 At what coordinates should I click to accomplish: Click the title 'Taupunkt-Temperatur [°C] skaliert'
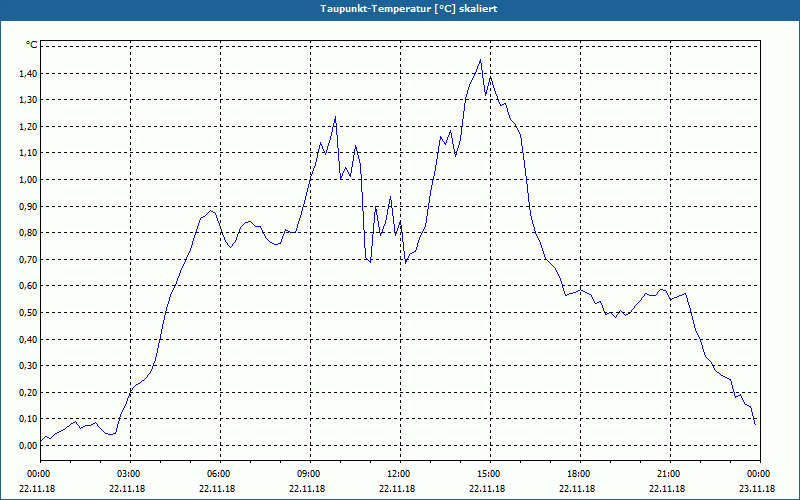[x=409, y=9]
